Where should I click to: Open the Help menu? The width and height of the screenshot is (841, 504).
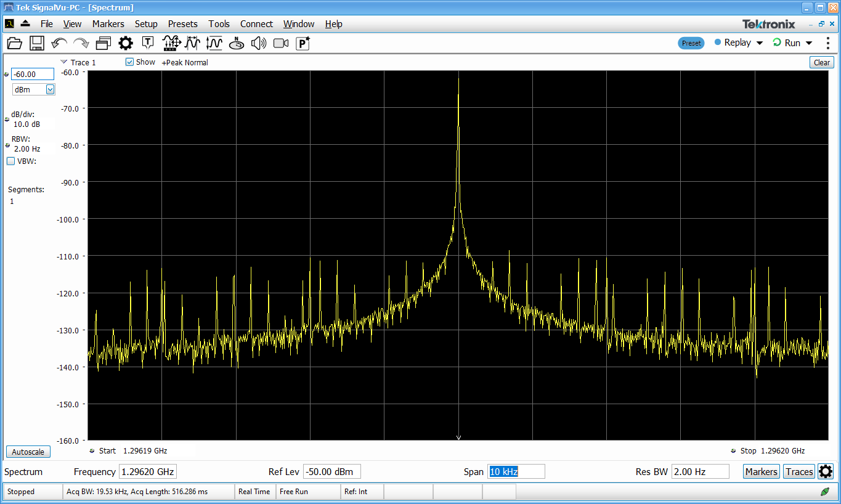tap(334, 24)
